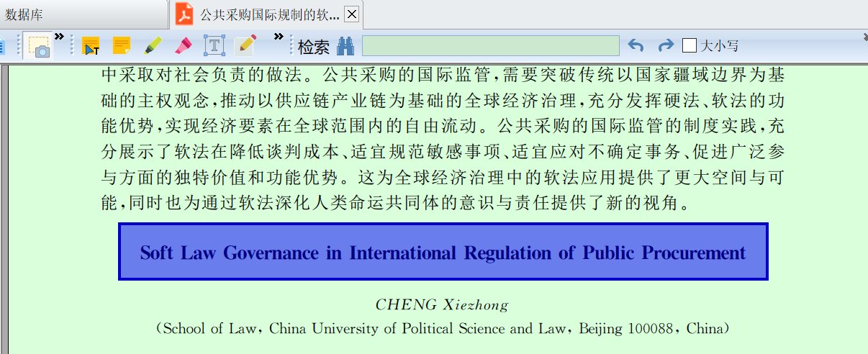The width and height of the screenshot is (868, 354).
Task: Click the blue page icon in the toolbar
Action: click(2, 47)
